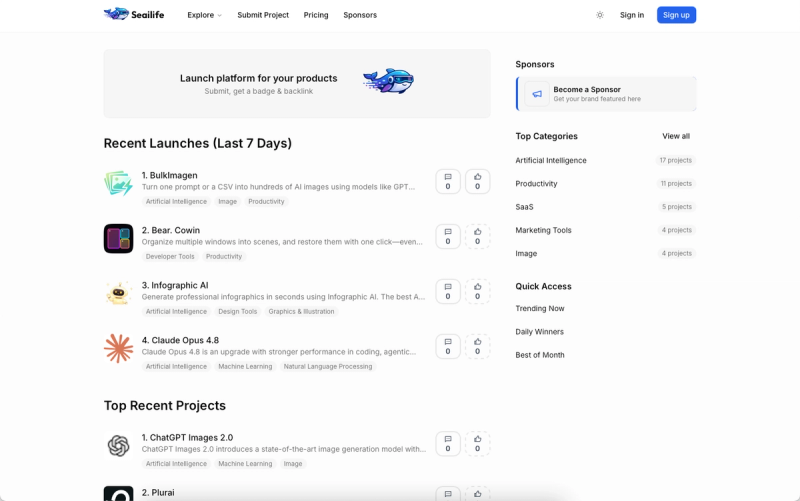Toggle the light/dark theme sun icon
The height and width of the screenshot is (501, 800).
(600, 15)
